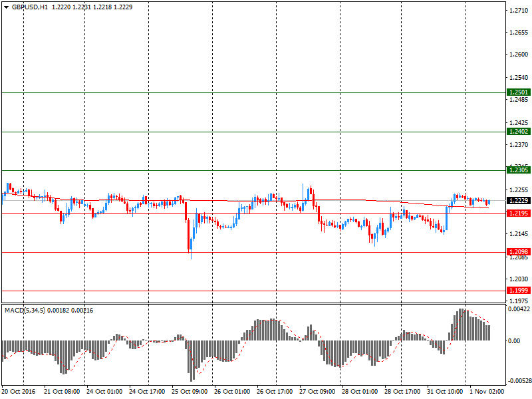Click the MACD -0.00528 scale value
532x399 pixels.
pyautogui.click(x=519, y=381)
